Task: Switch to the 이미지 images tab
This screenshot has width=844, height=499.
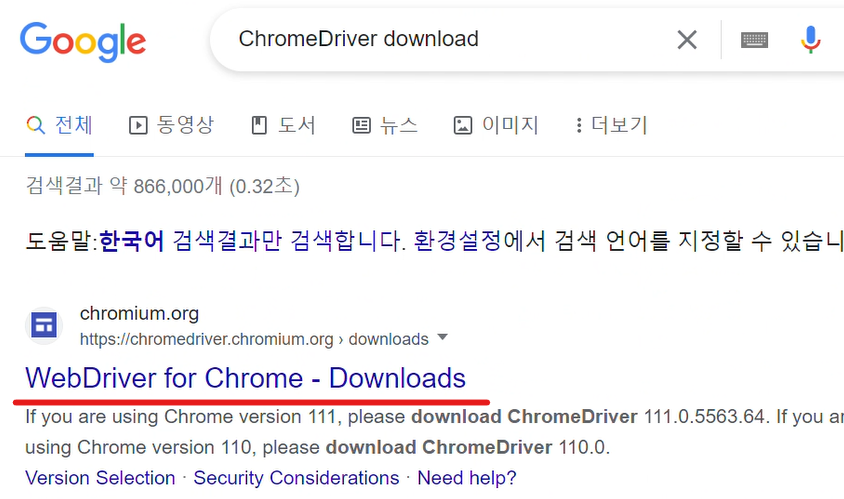Action: (495, 125)
